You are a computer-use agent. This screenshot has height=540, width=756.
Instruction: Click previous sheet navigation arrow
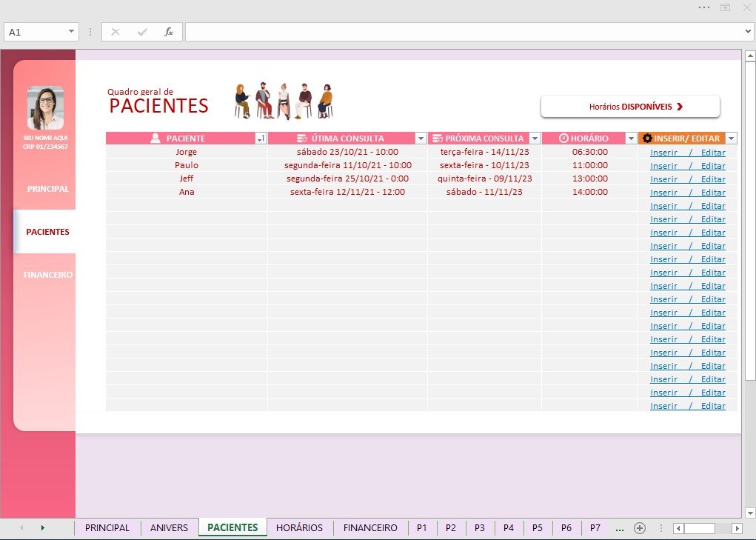coord(21,528)
